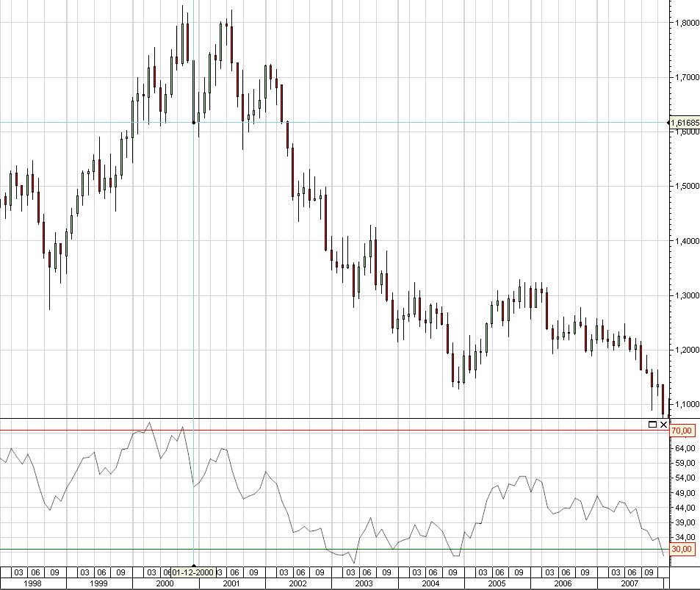Select the 01-12-2000 crosshair date label
The width and height of the screenshot is (700, 590).
click(x=192, y=572)
